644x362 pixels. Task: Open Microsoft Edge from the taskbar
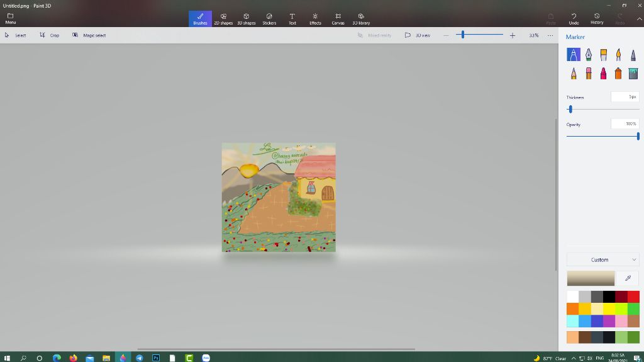(57, 358)
